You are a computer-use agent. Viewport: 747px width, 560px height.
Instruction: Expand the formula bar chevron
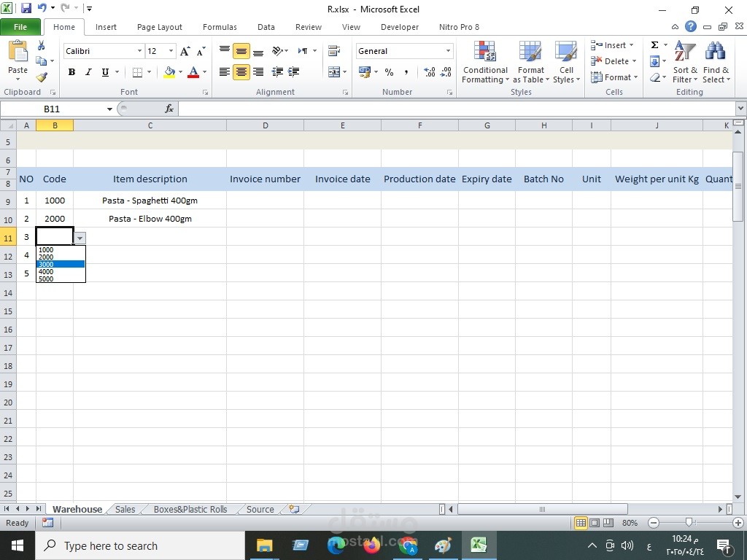pos(741,109)
